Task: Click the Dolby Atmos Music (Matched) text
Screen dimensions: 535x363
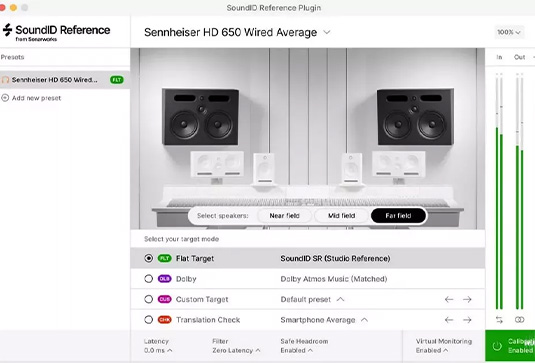Action: (x=334, y=279)
